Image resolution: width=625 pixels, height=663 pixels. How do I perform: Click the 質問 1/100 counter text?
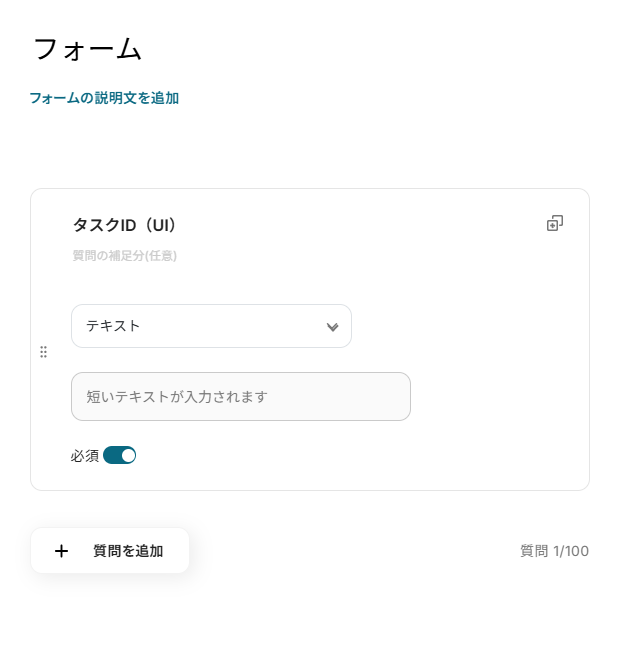click(554, 551)
